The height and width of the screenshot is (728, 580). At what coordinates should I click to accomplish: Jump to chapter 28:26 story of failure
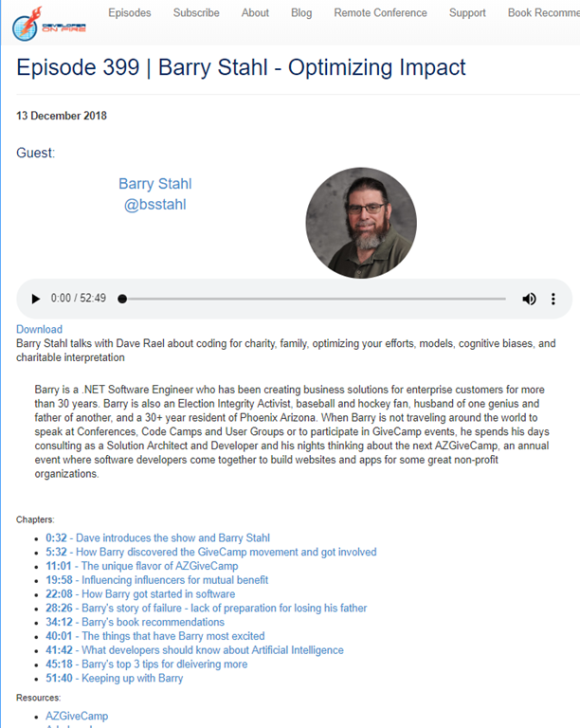click(206, 608)
